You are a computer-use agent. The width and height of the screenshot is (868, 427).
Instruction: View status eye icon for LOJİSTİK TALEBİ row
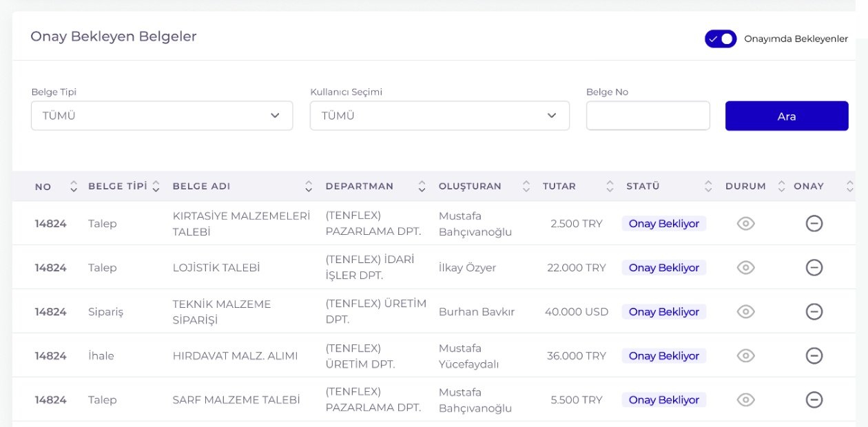(x=745, y=267)
